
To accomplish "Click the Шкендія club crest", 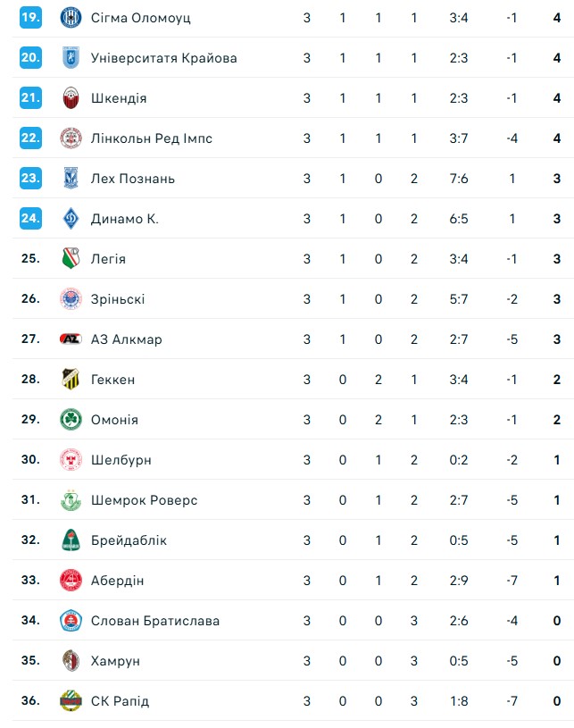I will (x=71, y=98).
